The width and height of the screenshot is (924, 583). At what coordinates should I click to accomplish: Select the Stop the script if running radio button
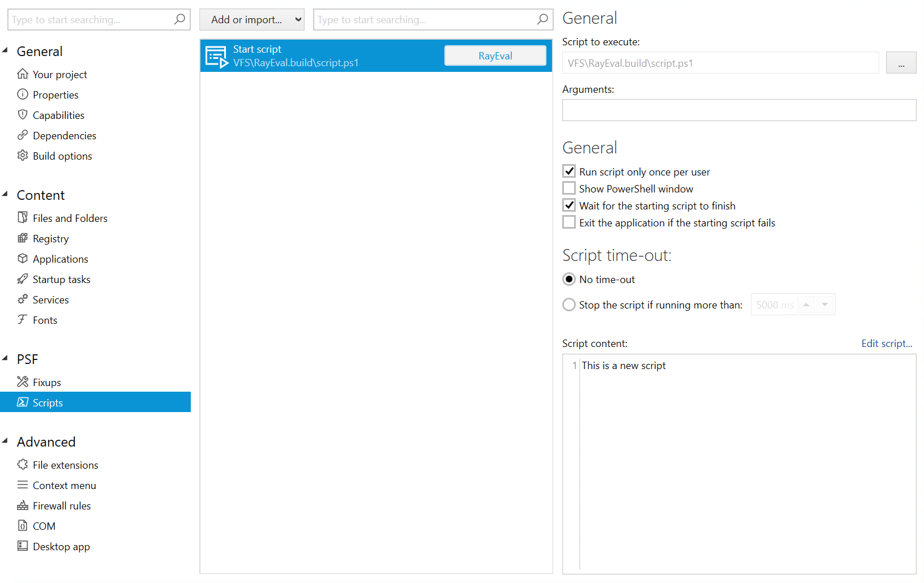coord(569,305)
